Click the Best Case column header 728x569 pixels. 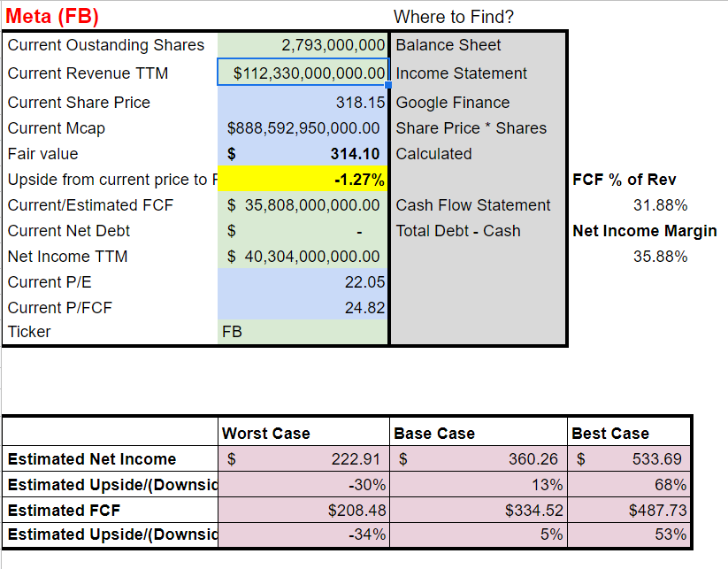(610, 434)
